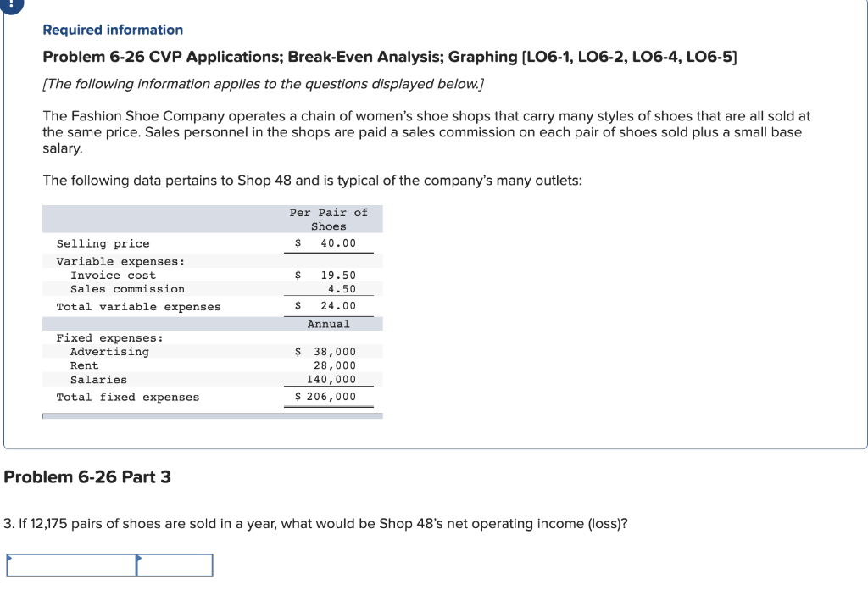The width and height of the screenshot is (868, 607).
Task: Click the Selling price row in the table
Action: pos(102,243)
